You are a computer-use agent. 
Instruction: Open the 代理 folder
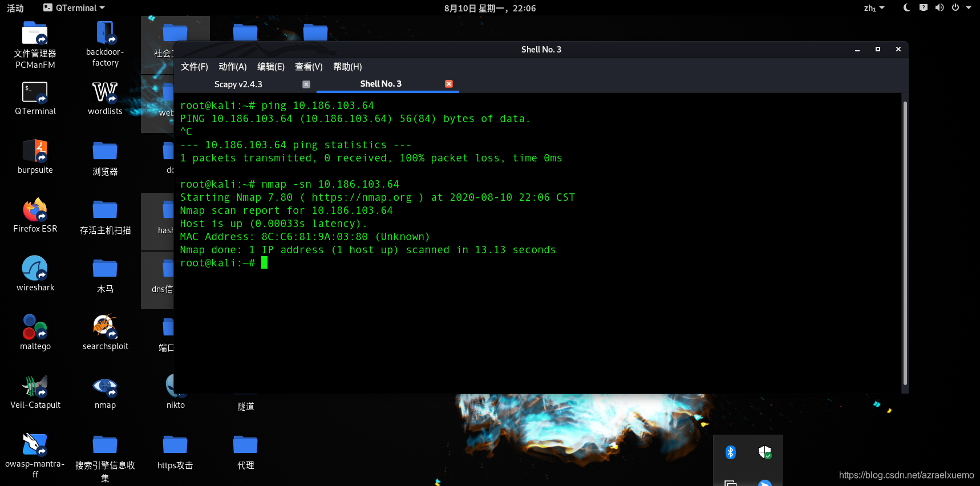point(245,452)
